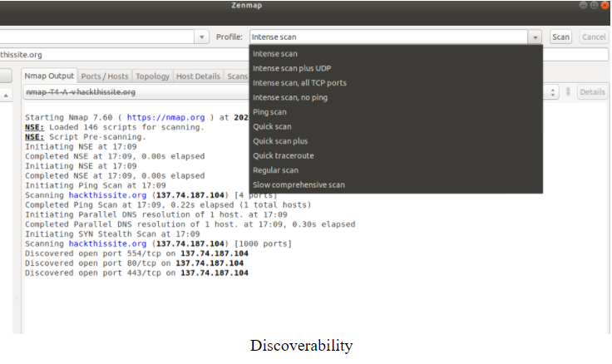
Task: Toggle the Profile dropdown arrow
Action: point(535,37)
